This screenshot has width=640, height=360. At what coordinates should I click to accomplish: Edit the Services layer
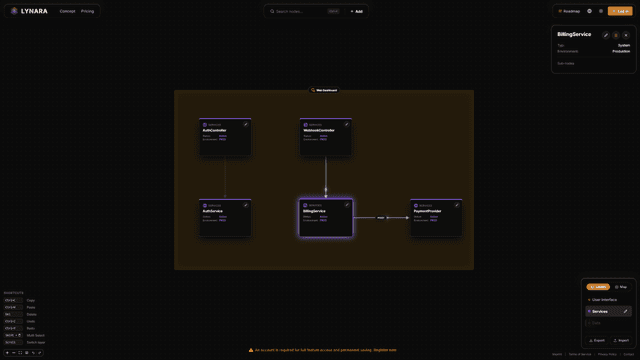pos(625,311)
